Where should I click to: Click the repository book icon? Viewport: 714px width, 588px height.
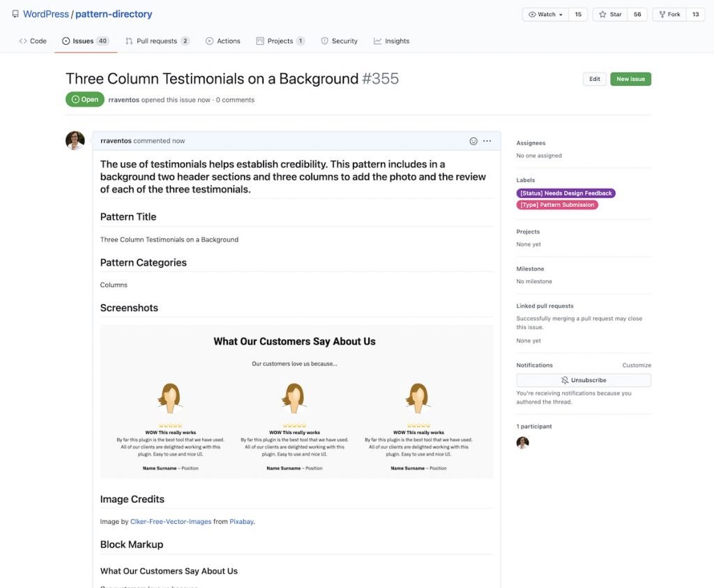click(15, 14)
